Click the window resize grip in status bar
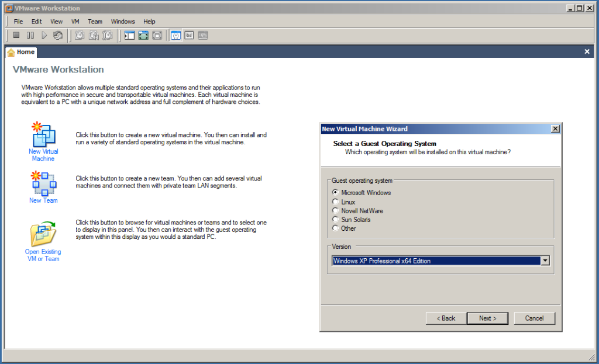 coord(592,357)
